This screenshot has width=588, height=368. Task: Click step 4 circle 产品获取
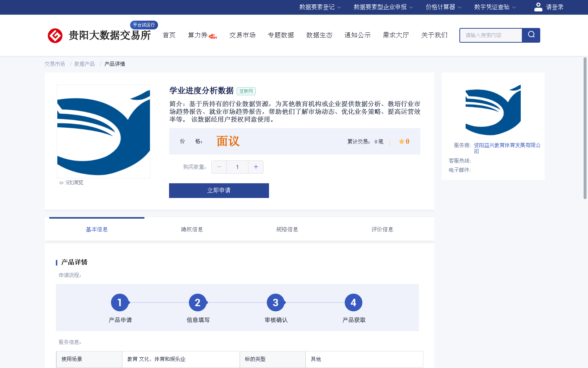[354, 302]
